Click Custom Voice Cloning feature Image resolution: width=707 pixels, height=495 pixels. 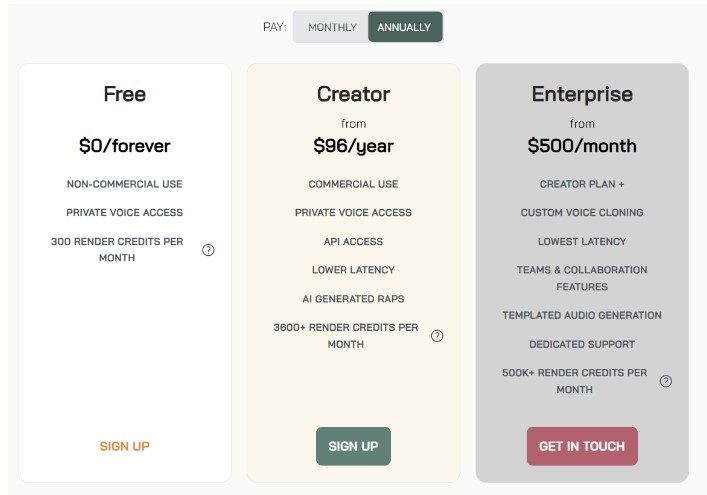coord(582,213)
